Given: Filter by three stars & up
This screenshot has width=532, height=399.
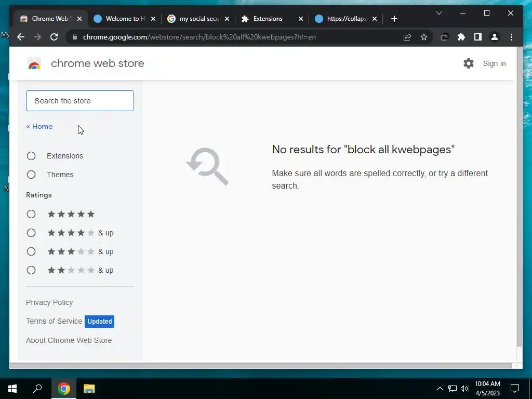Looking at the screenshot, I should click(x=31, y=251).
